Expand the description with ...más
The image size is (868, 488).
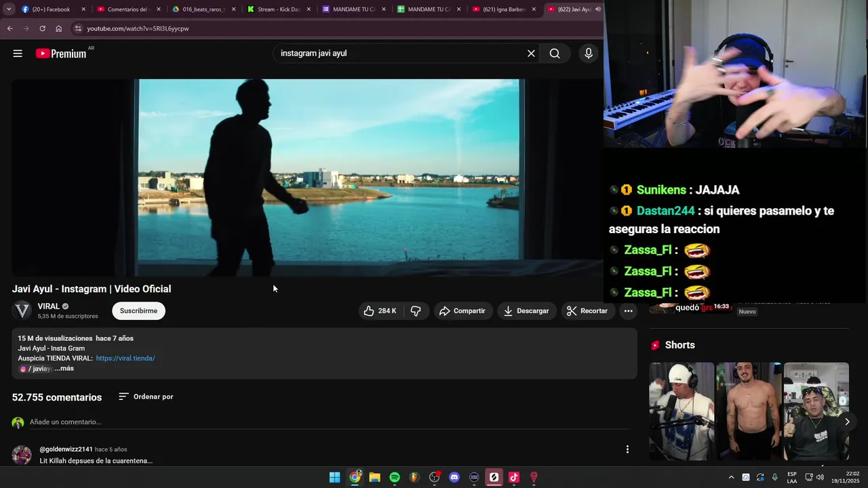point(64,368)
